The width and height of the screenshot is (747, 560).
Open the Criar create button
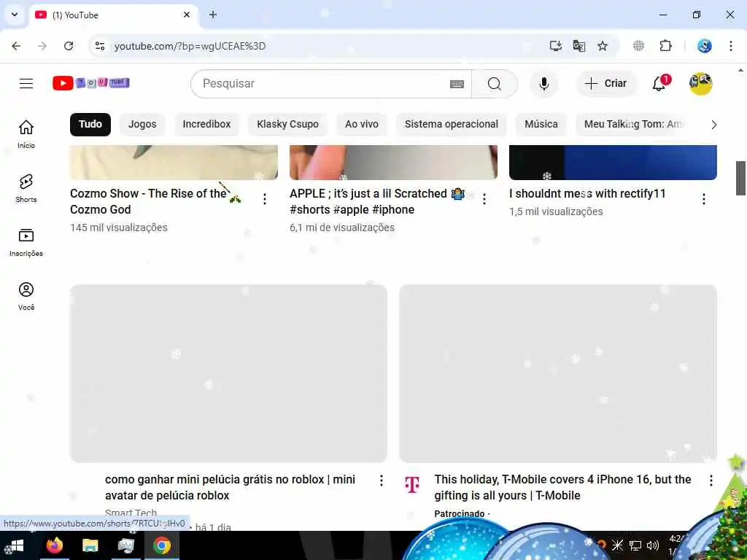pos(605,83)
